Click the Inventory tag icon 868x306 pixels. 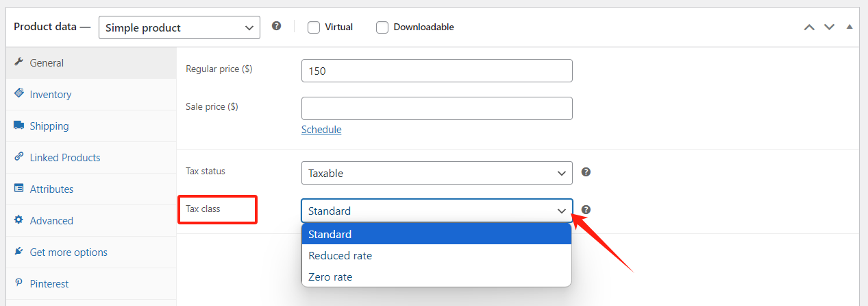(18, 94)
